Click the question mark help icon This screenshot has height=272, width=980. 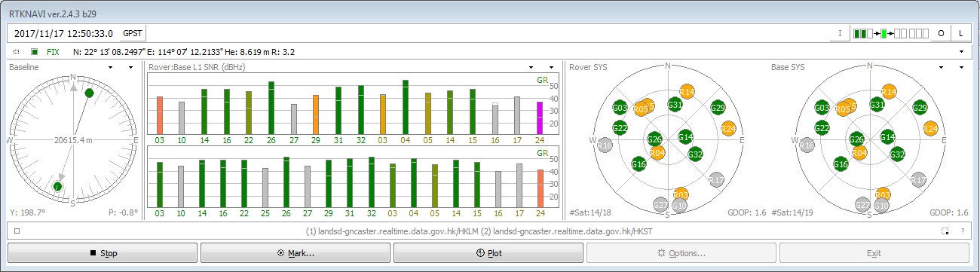[x=962, y=231]
